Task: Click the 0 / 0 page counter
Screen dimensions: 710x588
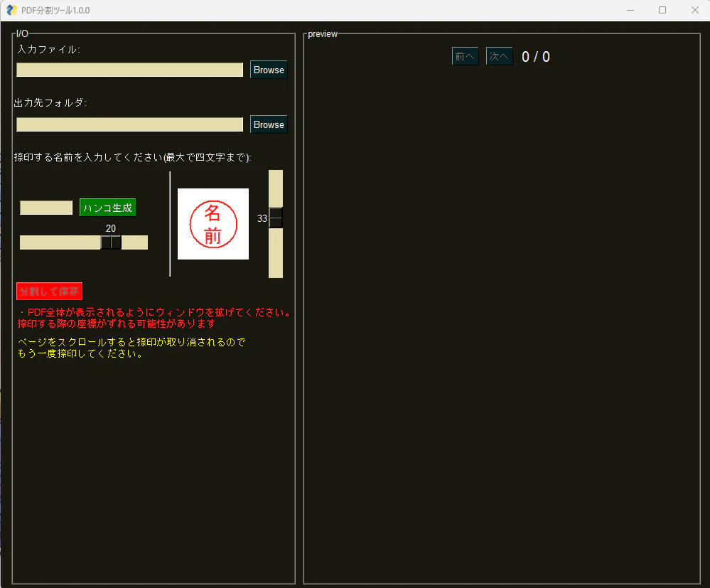Action: pos(536,57)
